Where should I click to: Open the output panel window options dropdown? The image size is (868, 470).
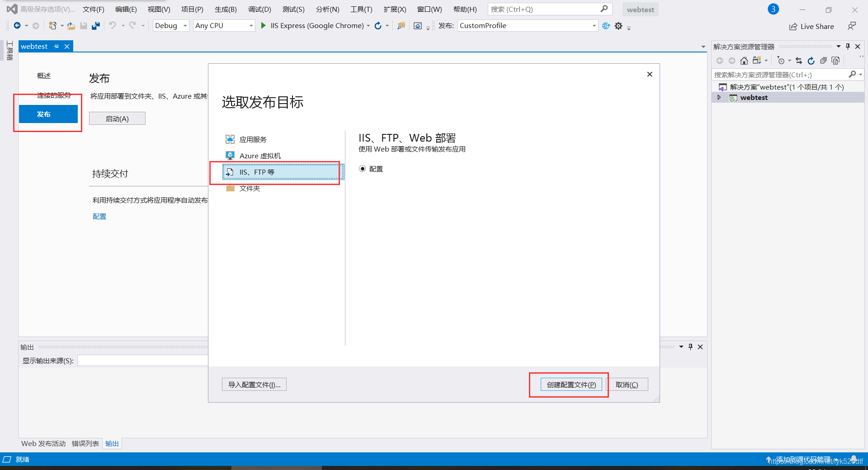pos(681,347)
